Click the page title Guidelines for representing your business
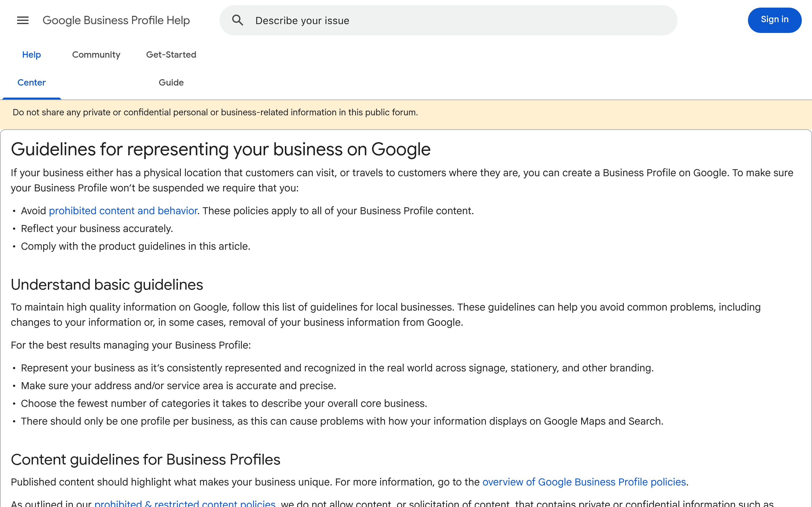This screenshot has height=507, width=812. pos(221,149)
